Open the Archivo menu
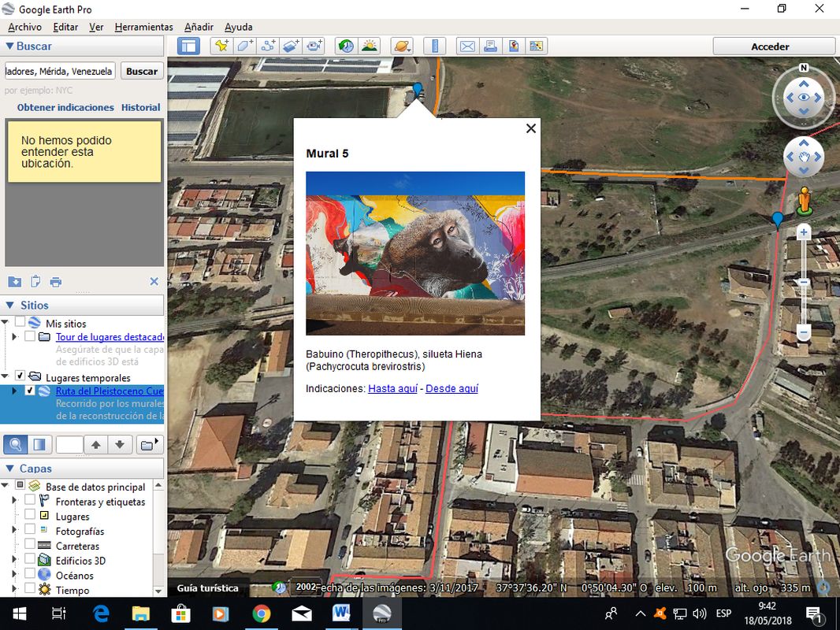 [x=24, y=27]
